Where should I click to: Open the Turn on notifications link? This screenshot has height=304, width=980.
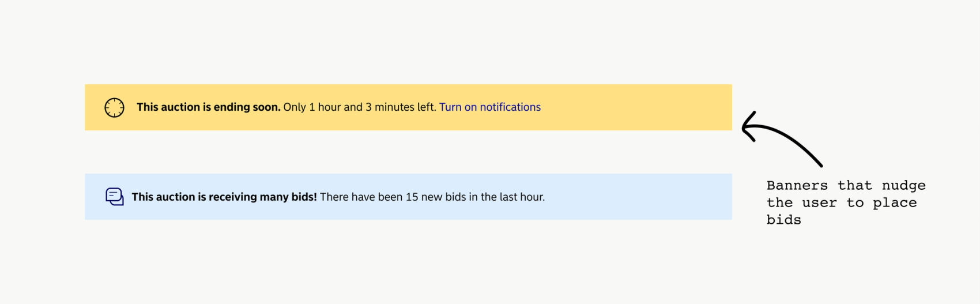490,107
